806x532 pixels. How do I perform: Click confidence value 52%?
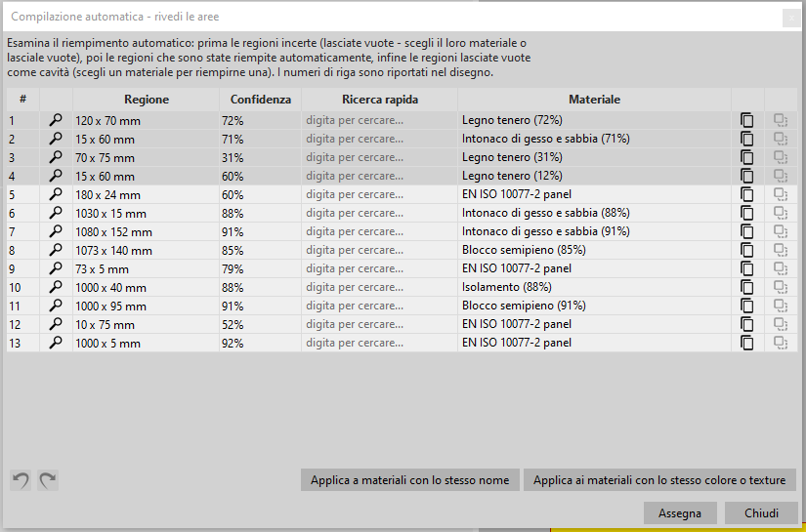click(260, 323)
